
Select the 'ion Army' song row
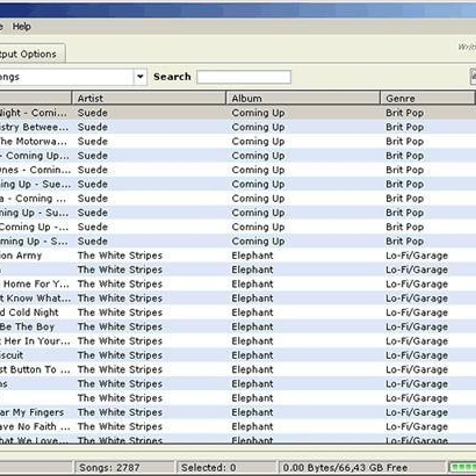(238, 256)
